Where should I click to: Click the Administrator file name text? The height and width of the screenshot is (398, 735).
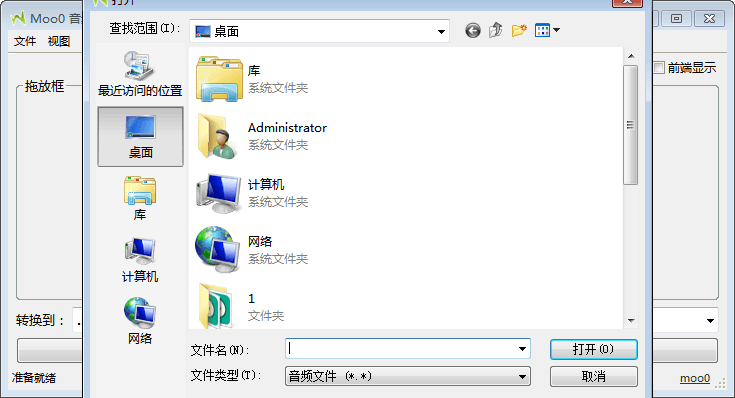[287, 128]
